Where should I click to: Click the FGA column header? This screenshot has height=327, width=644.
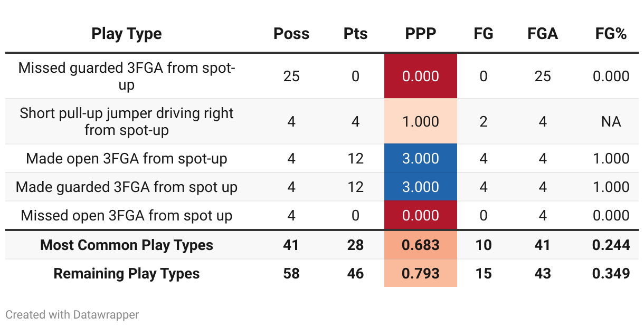tap(543, 34)
